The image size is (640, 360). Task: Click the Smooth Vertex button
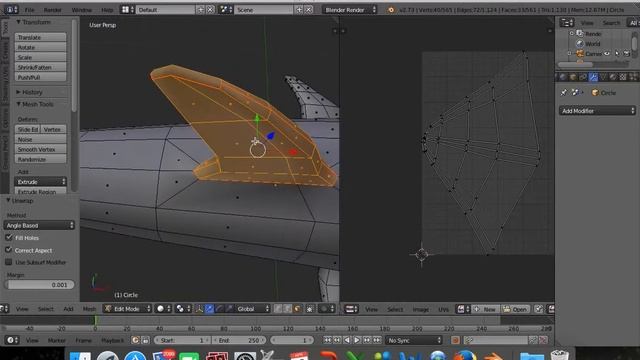click(x=40, y=149)
